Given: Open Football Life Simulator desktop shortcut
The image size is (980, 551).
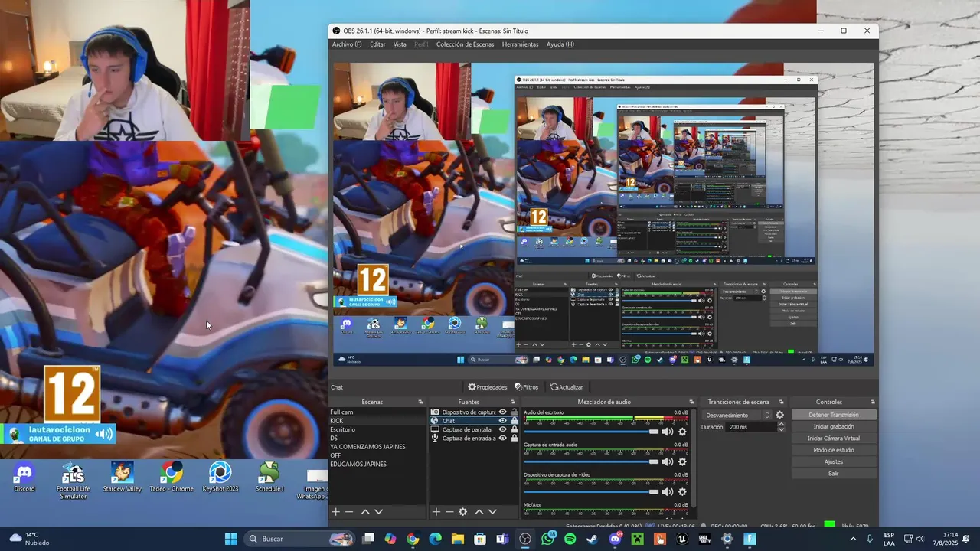Looking at the screenshot, I should pos(72,481).
